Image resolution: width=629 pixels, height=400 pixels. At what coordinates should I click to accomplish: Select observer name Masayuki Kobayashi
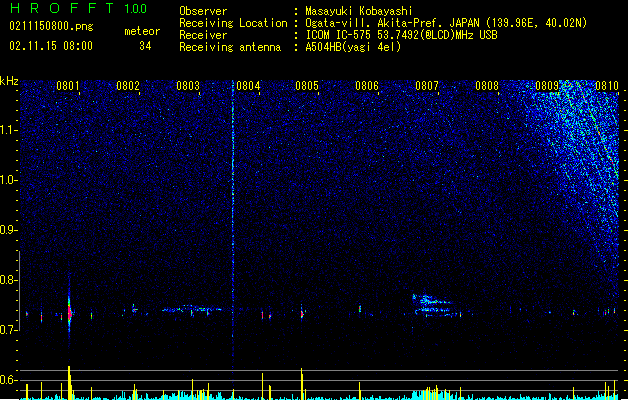[359, 11]
